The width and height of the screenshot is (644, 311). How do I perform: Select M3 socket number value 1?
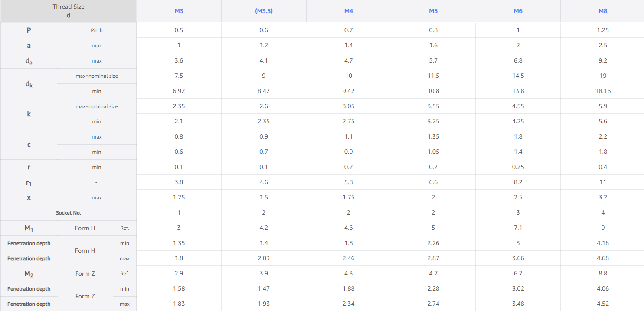pos(179,212)
